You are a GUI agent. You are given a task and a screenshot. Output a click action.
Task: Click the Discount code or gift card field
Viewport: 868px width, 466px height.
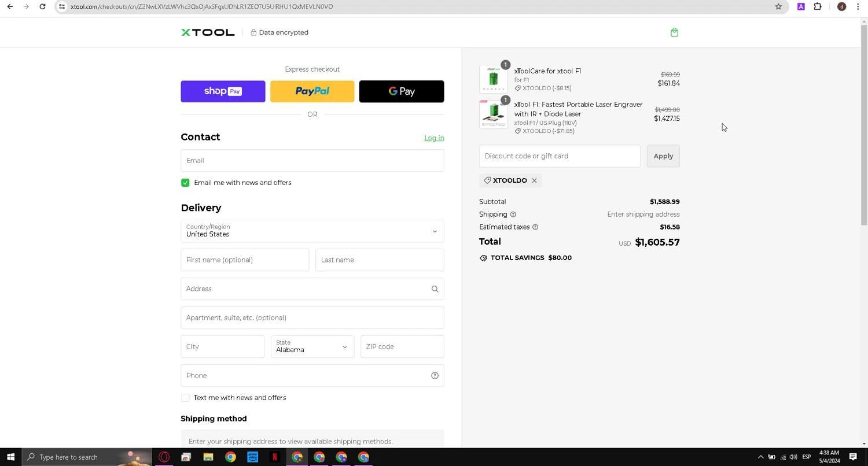point(560,156)
